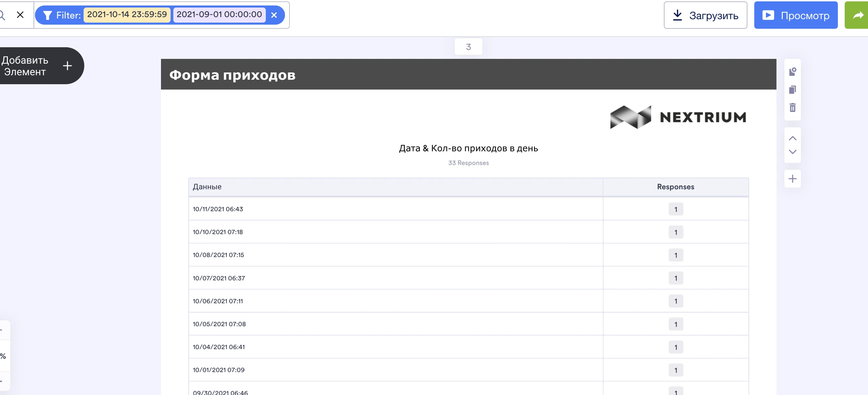868x395 pixels.
Task: Click the plus sign in Добавить Элемент
Action: [67, 66]
